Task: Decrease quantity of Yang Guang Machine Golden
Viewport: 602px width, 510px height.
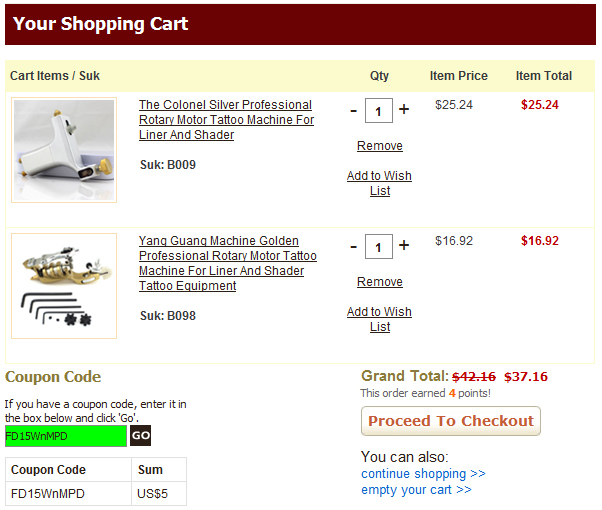Action: [354, 247]
